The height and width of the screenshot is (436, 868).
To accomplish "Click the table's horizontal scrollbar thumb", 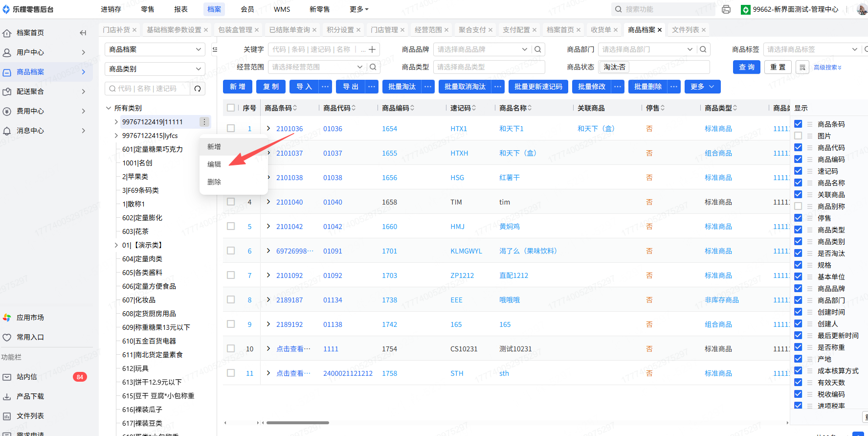I will coord(297,423).
